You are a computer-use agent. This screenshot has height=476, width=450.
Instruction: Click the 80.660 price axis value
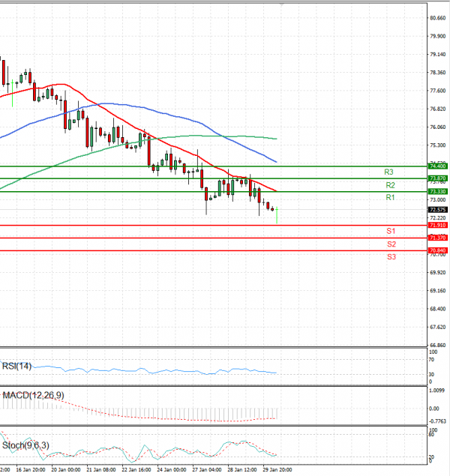(x=438, y=18)
